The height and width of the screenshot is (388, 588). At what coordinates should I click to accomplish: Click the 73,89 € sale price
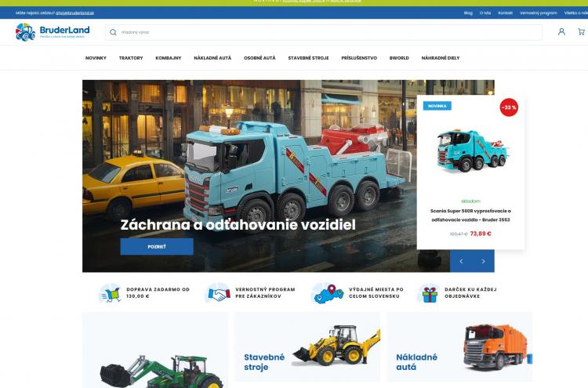[481, 234]
